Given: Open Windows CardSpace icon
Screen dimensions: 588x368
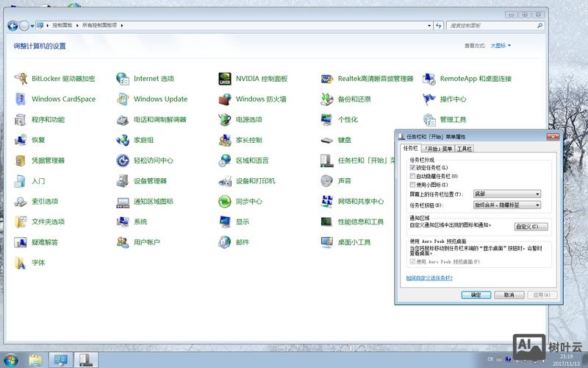Looking at the screenshot, I should click(x=21, y=99).
